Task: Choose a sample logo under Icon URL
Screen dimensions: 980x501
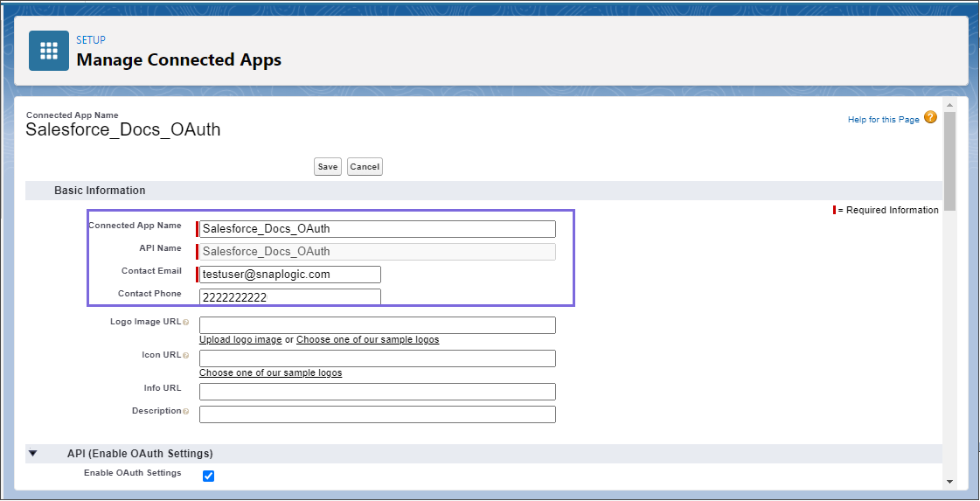Action: (x=271, y=372)
